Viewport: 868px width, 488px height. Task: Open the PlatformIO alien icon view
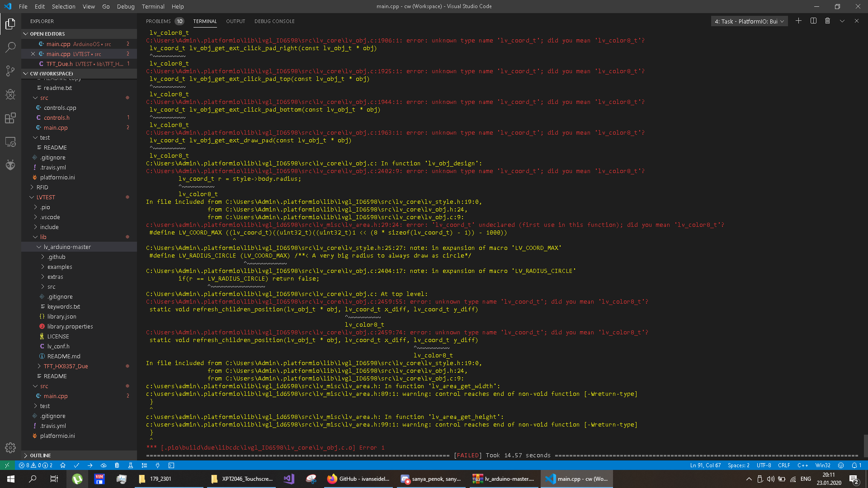tap(10, 165)
